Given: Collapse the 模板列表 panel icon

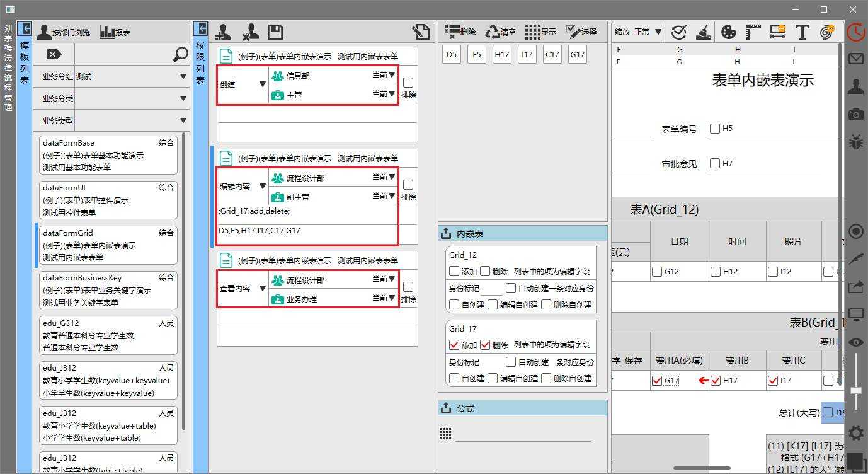Looking at the screenshot, I should (x=25, y=28).
